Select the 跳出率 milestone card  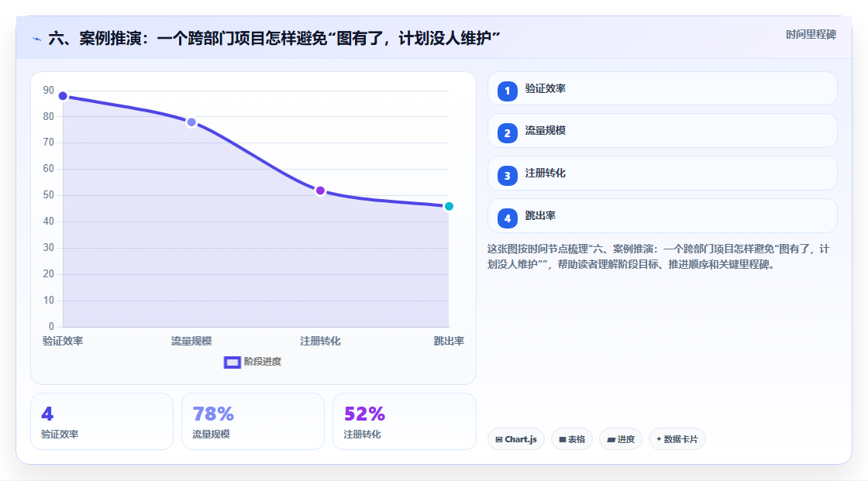coord(662,216)
